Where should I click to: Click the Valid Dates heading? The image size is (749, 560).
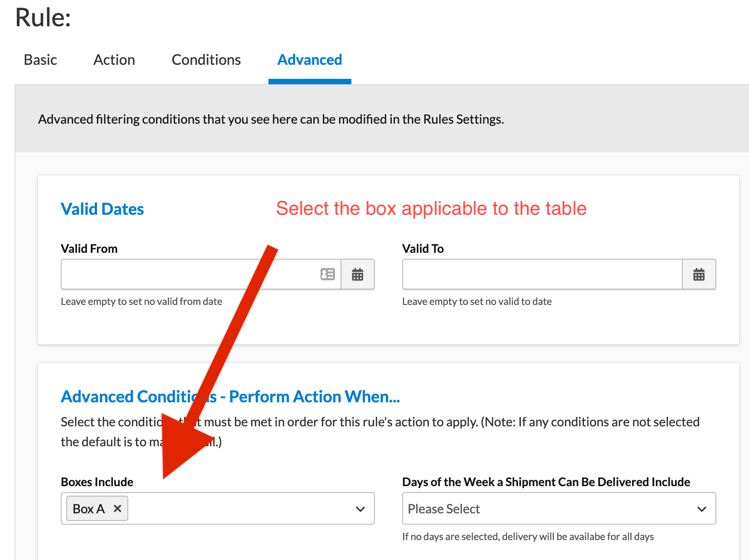pyautogui.click(x=102, y=209)
